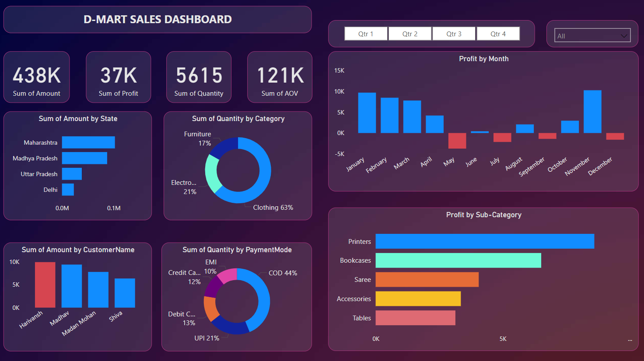Screen dimensions: 644x361
Task: Select the red July loss bar
Action: tap(502, 137)
